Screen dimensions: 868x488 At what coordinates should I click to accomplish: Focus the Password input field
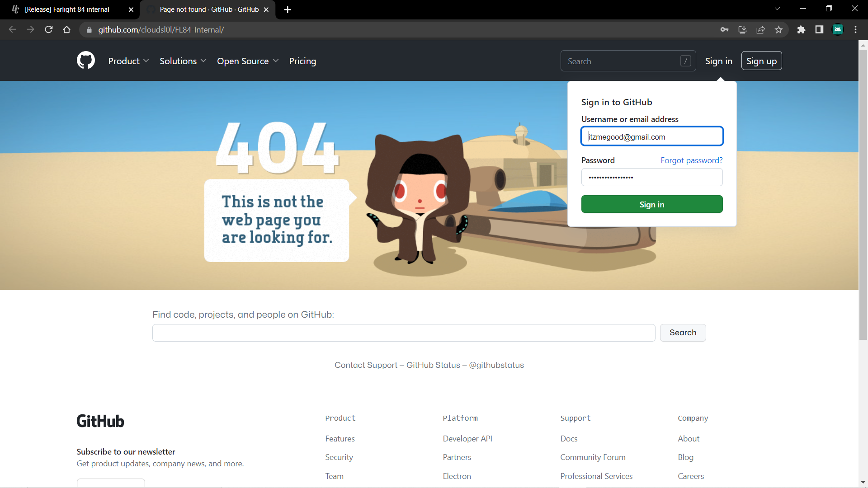[651, 177]
